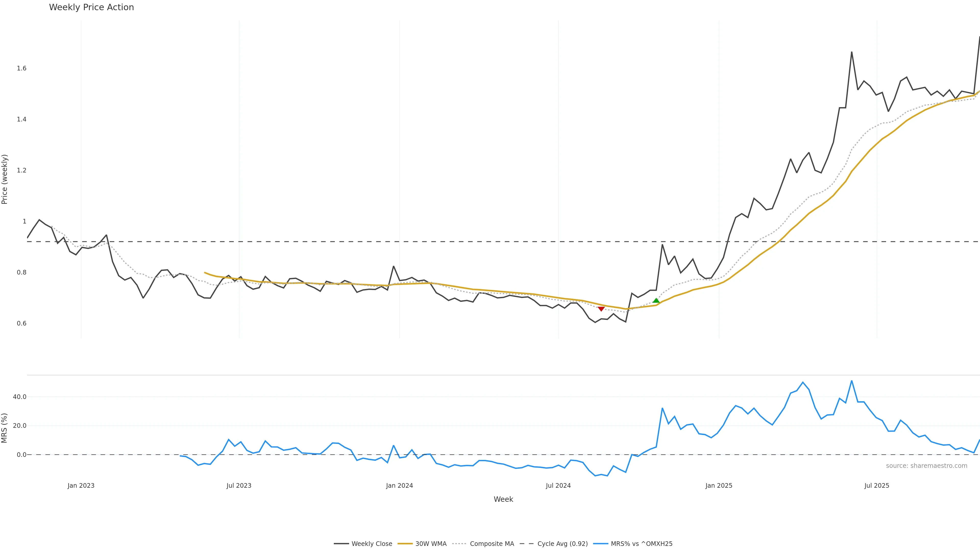980x551 pixels.
Task: Click the green up-triangle buy marker
Action: coord(656,301)
